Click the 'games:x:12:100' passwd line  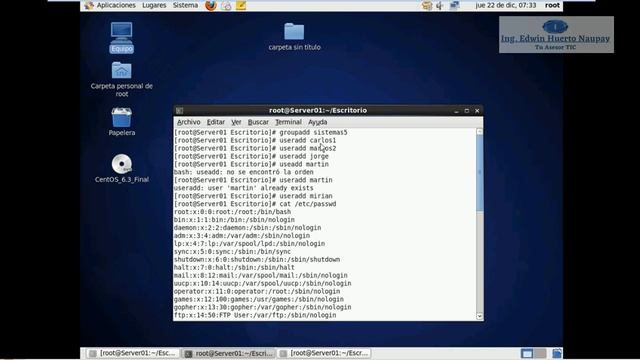pos(259,299)
